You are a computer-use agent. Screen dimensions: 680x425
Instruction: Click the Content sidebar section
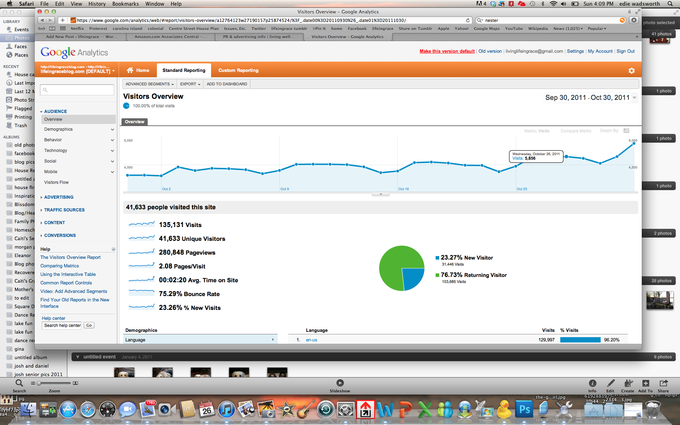click(x=54, y=222)
